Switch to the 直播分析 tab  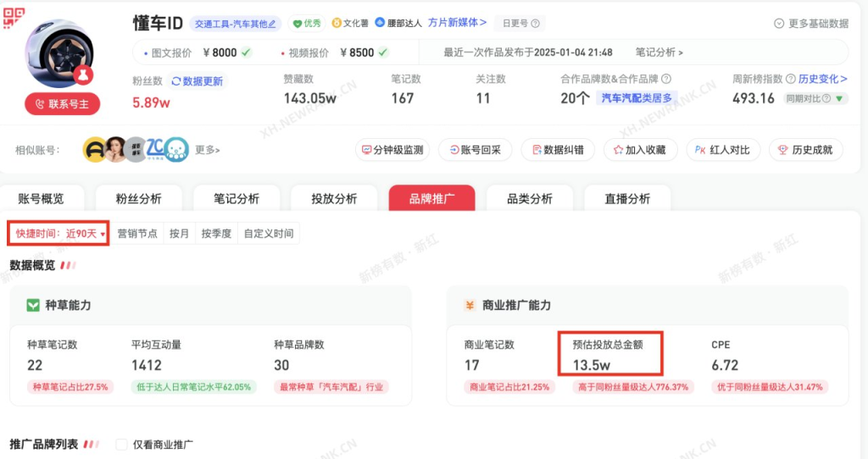(627, 198)
